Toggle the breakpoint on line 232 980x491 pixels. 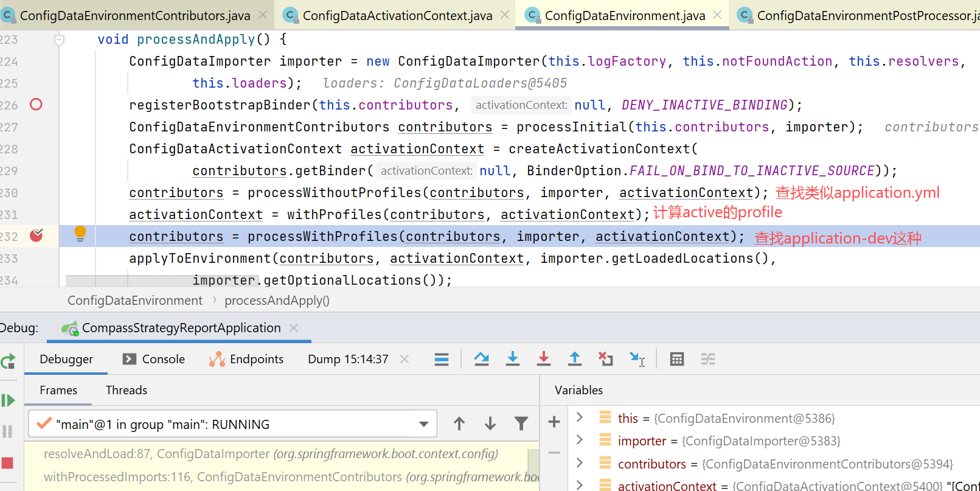[36, 235]
